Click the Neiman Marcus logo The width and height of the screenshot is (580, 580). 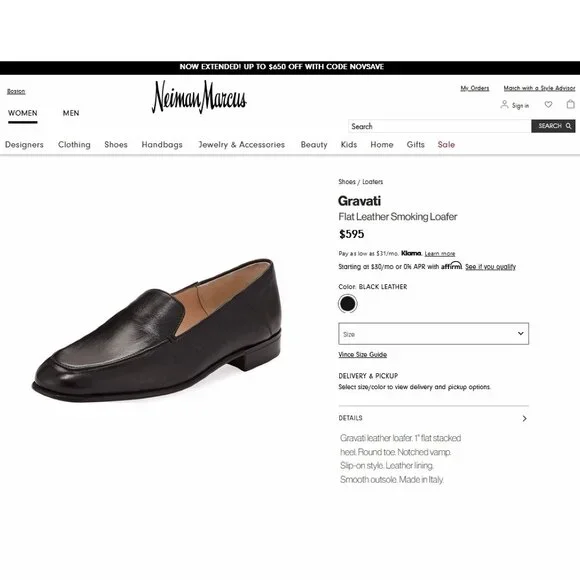point(199,97)
